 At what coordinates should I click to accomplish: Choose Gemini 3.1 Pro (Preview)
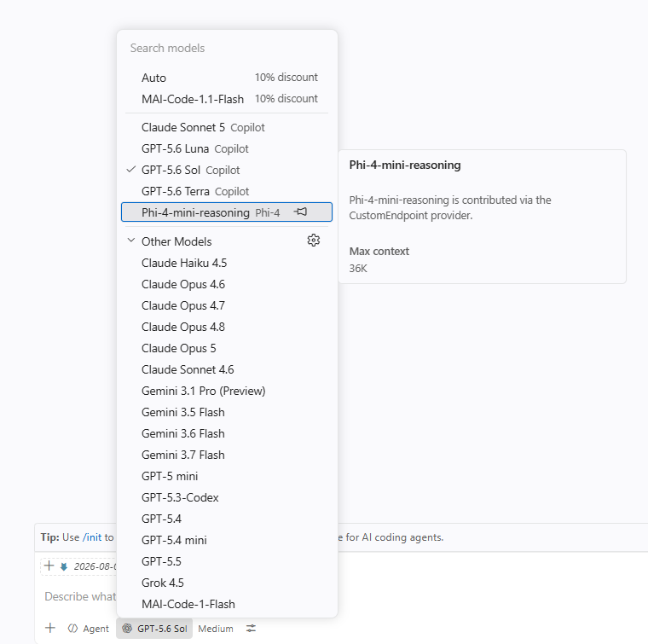[227, 391]
